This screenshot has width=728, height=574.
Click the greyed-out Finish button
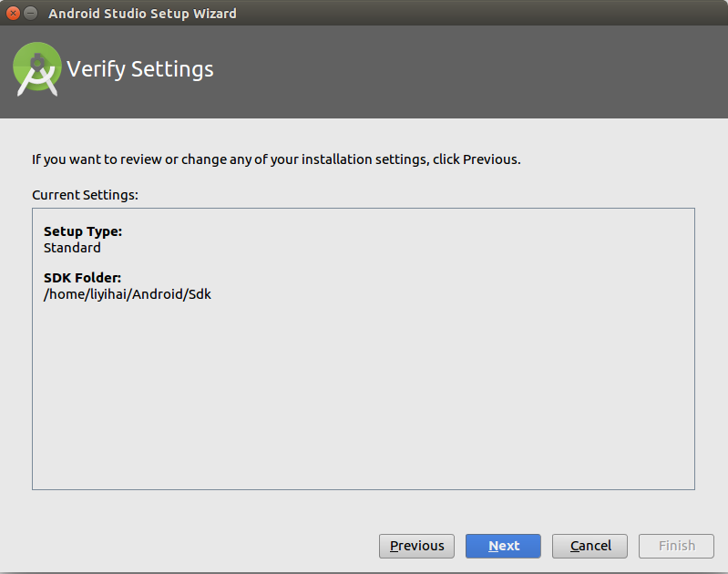tap(677, 546)
